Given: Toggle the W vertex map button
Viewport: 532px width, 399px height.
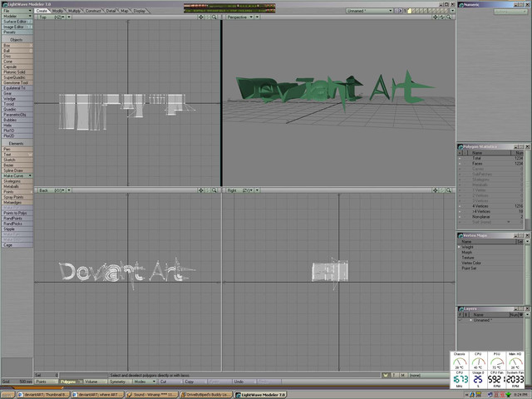Looking at the screenshot, I should click(x=385, y=375).
